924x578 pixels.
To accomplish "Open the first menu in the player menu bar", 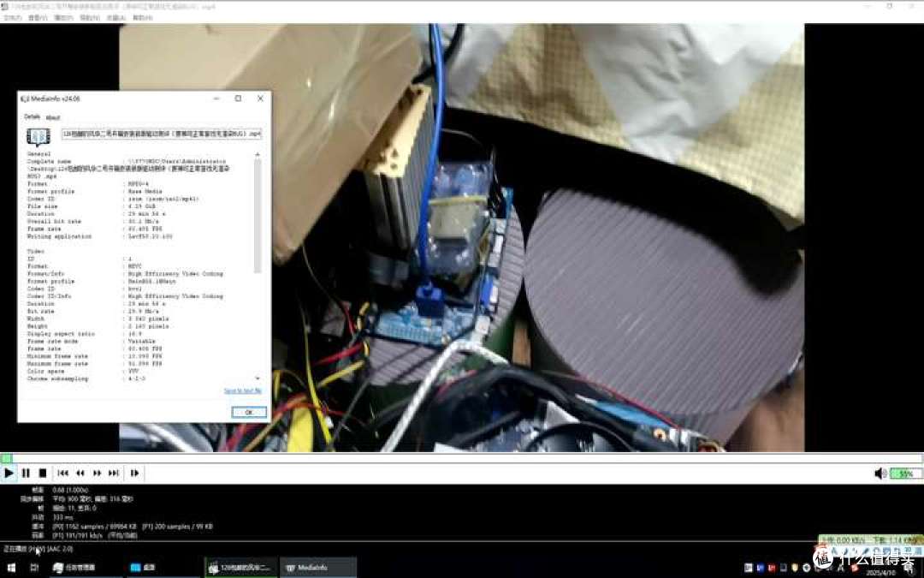I will [11, 17].
